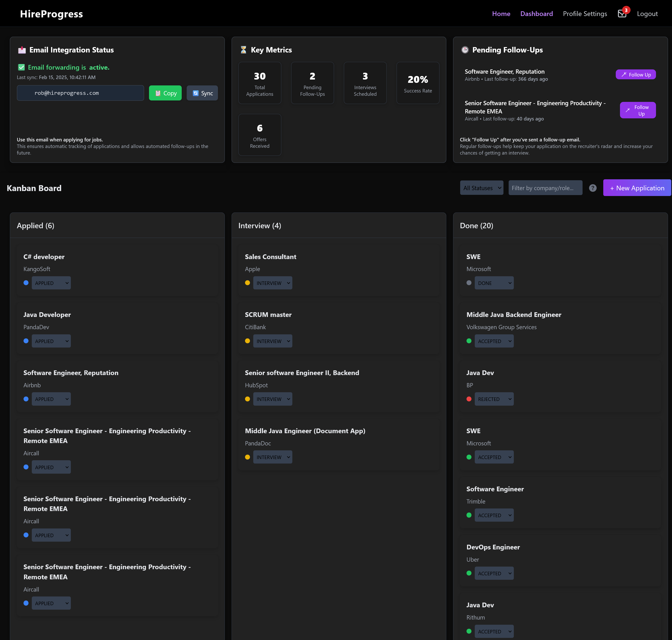Click the green status dot on DevOps Engineer card

pyautogui.click(x=469, y=573)
